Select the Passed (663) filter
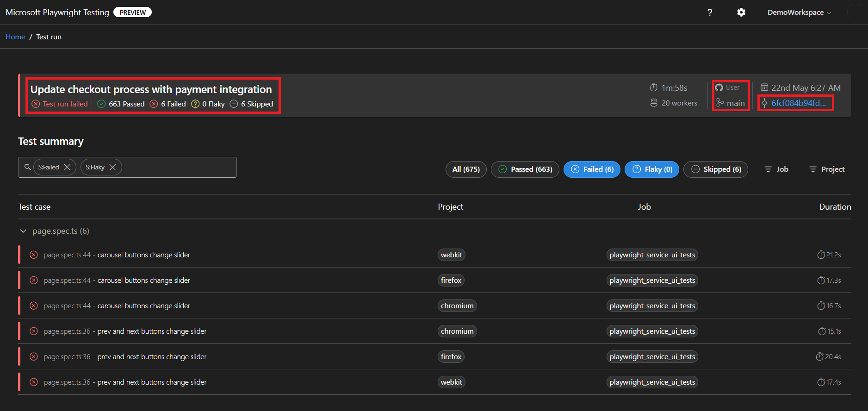 coord(525,169)
